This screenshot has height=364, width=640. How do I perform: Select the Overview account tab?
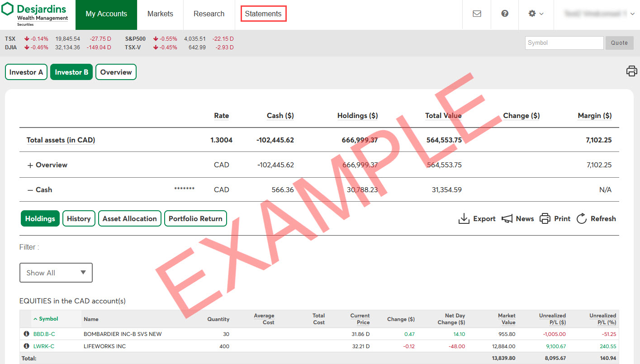[116, 72]
